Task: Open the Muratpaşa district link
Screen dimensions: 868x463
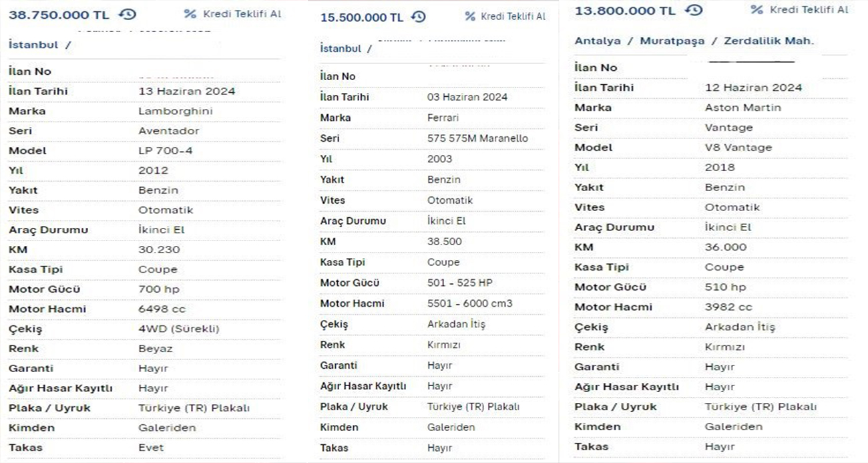Action: click(672, 41)
